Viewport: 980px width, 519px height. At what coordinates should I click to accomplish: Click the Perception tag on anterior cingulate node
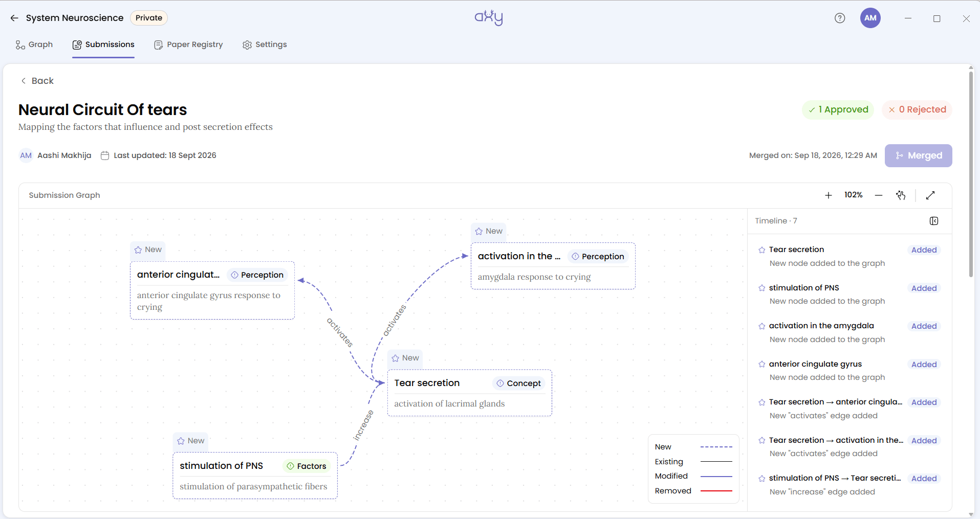[257, 275]
